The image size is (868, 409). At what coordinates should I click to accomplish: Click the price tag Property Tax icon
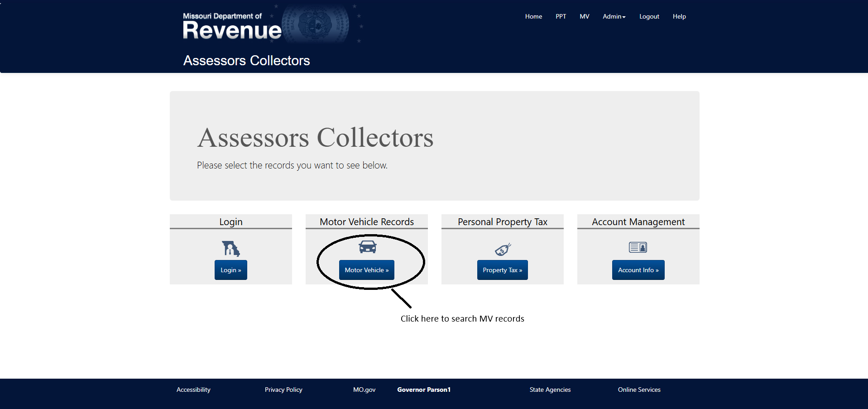coord(503,249)
